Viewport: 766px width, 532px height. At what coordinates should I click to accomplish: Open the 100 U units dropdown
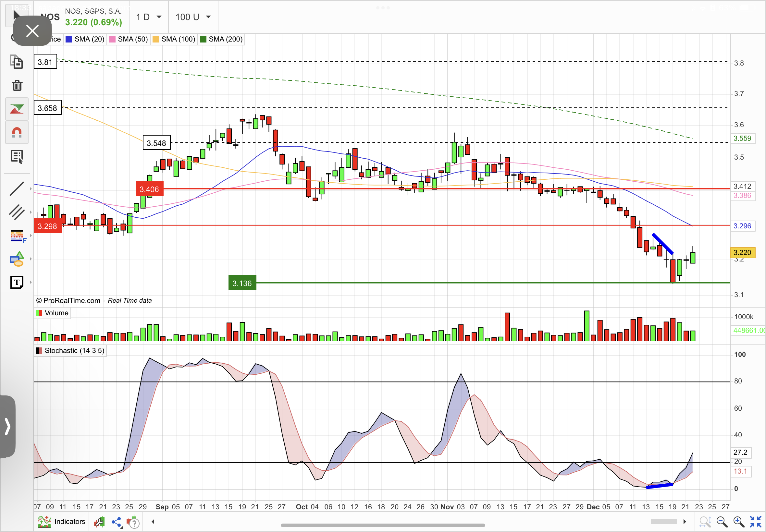coord(193,17)
